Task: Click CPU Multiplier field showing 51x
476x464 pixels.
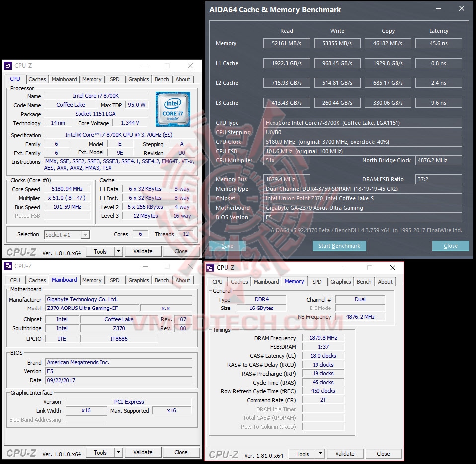Action: (286, 160)
